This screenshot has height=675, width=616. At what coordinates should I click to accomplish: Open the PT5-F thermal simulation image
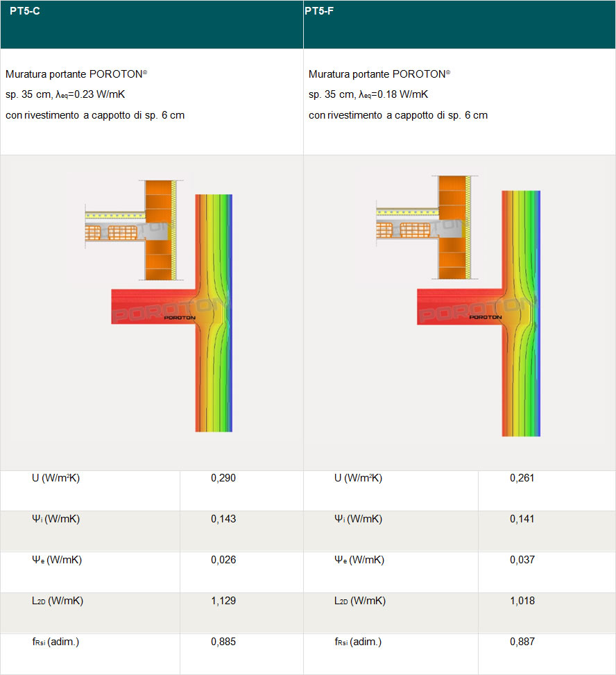pyautogui.click(x=479, y=314)
